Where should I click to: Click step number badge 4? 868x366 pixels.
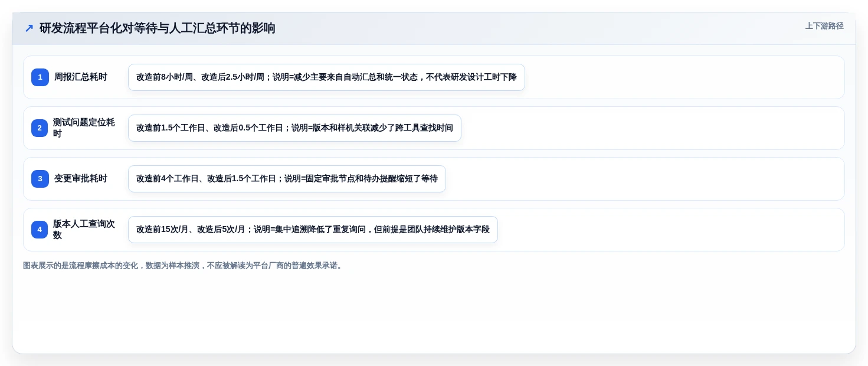click(40, 230)
